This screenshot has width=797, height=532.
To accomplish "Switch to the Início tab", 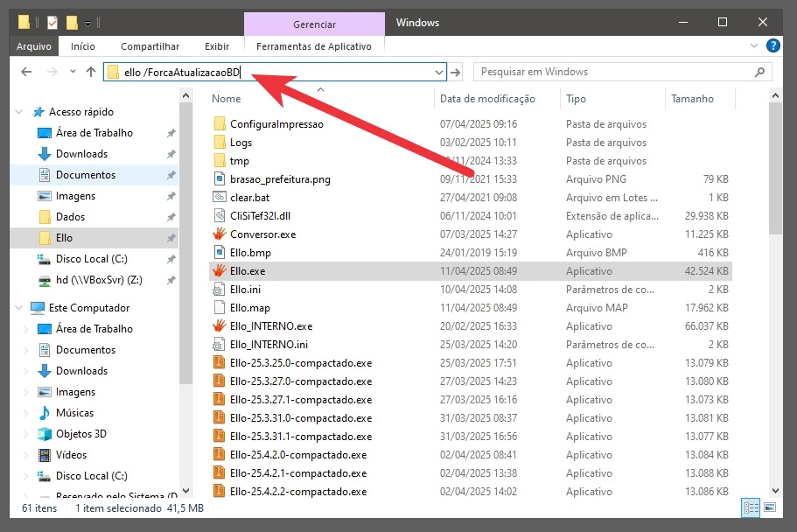I will [x=83, y=46].
